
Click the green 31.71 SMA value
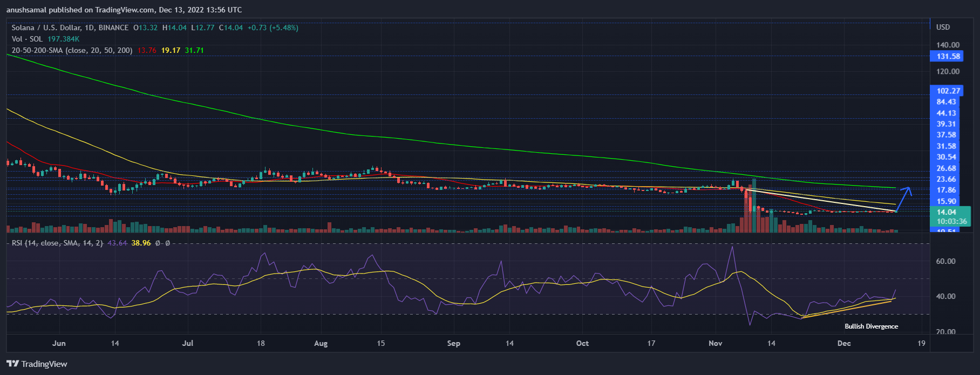194,50
